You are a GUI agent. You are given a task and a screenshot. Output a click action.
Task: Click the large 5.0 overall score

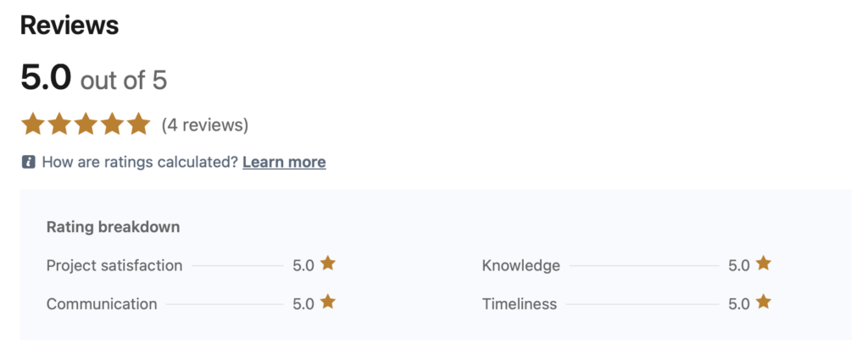(x=46, y=78)
